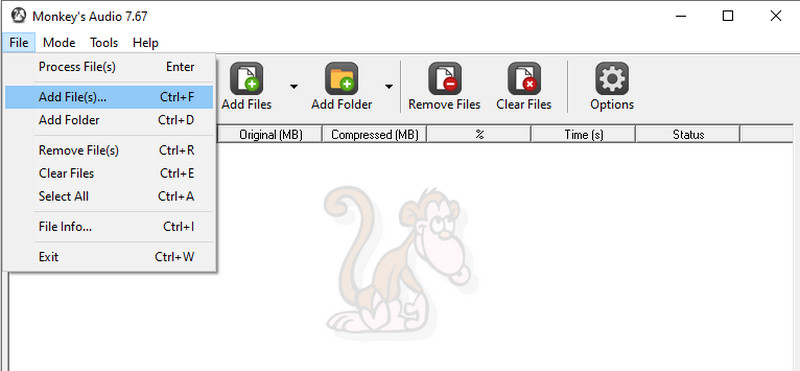
Task: Open the File menu
Action: (x=19, y=43)
